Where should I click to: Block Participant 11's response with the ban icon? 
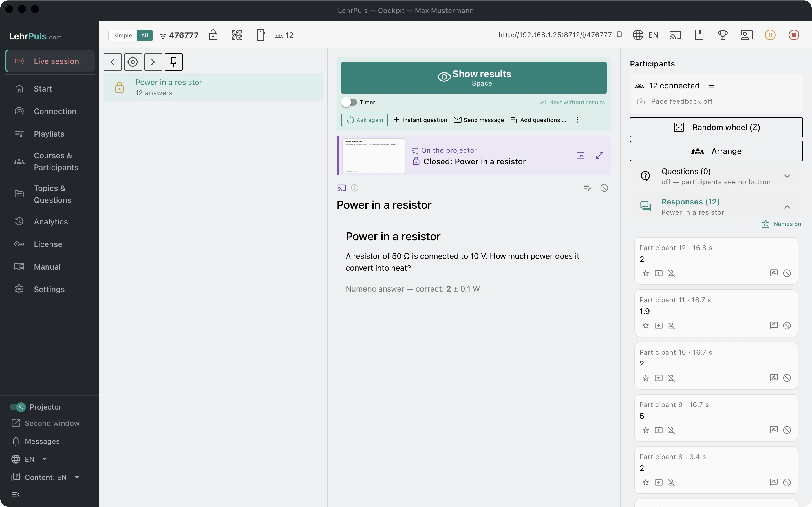pos(787,325)
